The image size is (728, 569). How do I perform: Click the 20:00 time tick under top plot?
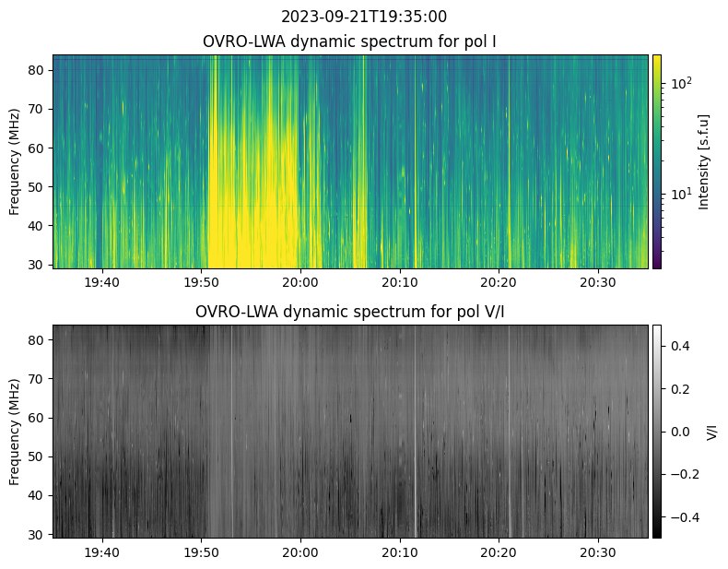pos(300,281)
